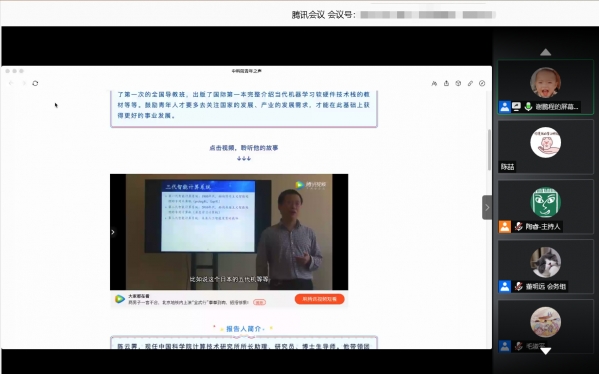Collapse participant panel with side chevron
The image size is (599, 374).
coord(487,207)
